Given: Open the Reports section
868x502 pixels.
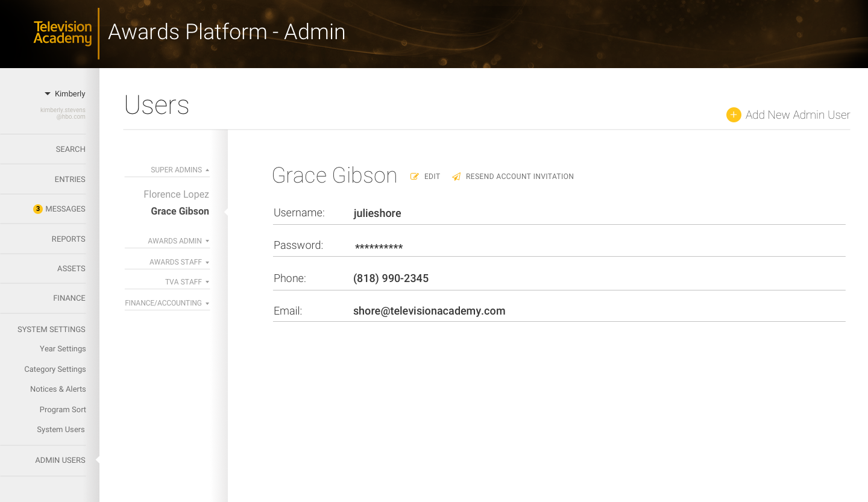Looking at the screenshot, I should 68,239.
